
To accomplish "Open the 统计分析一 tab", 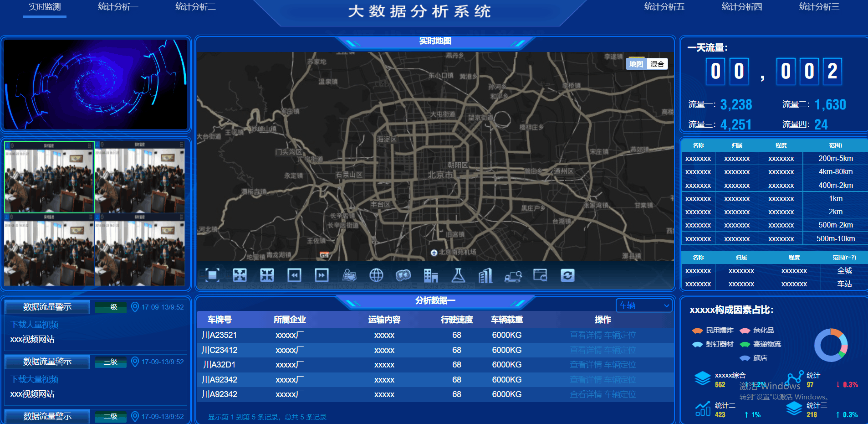I will [118, 7].
